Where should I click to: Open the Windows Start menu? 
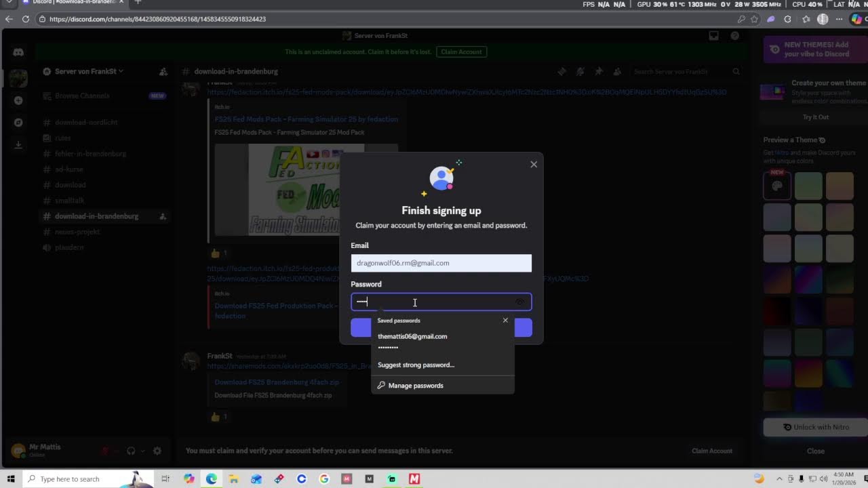click(10, 479)
